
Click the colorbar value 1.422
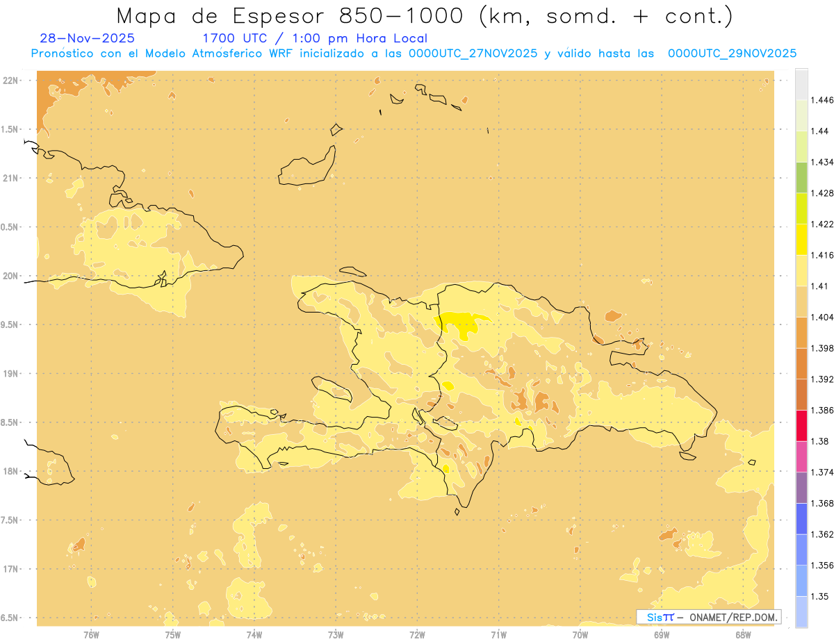(822, 224)
